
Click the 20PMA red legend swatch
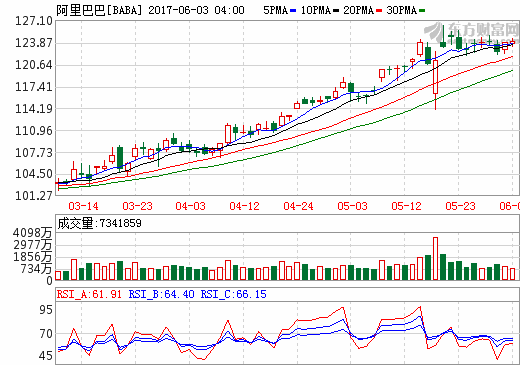pyautogui.click(x=379, y=11)
